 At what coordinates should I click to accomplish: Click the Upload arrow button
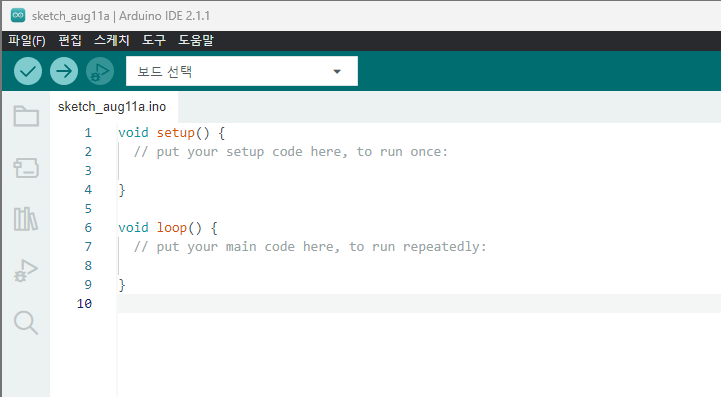pyautogui.click(x=64, y=71)
